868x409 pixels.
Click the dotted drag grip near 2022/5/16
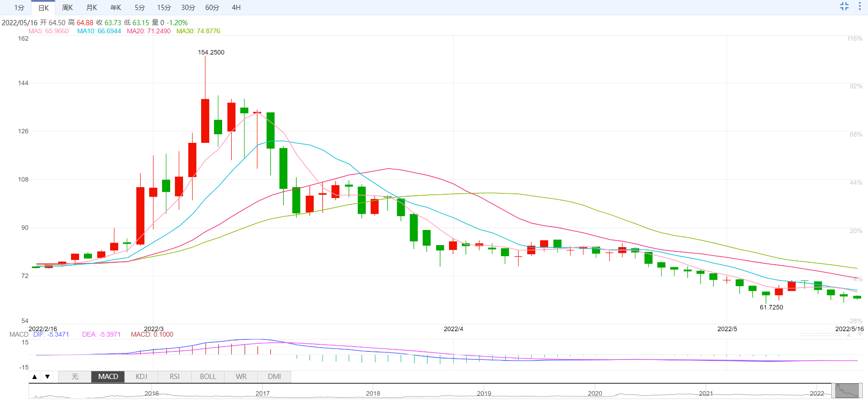(x=821, y=335)
